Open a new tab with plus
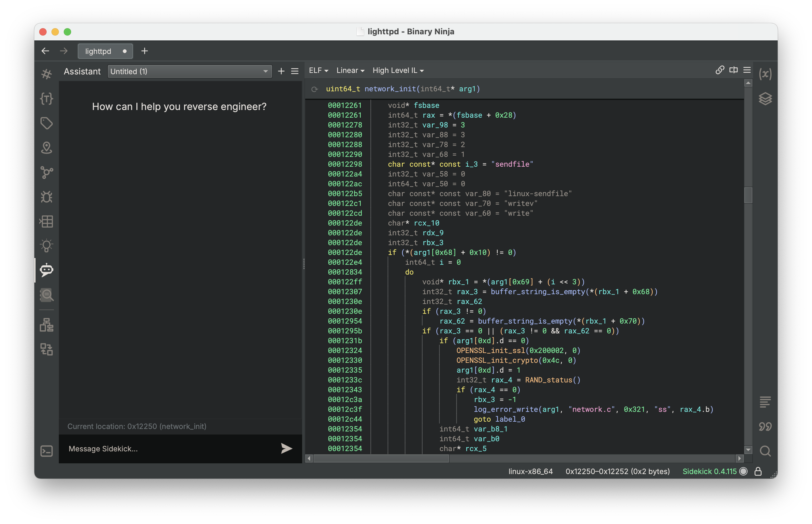Image resolution: width=812 pixels, height=524 pixels. (x=145, y=51)
